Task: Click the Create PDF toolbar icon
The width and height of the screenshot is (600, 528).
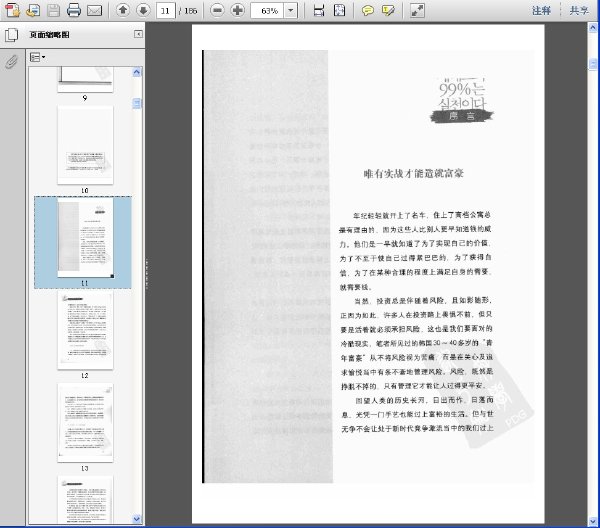Action: coord(12,10)
